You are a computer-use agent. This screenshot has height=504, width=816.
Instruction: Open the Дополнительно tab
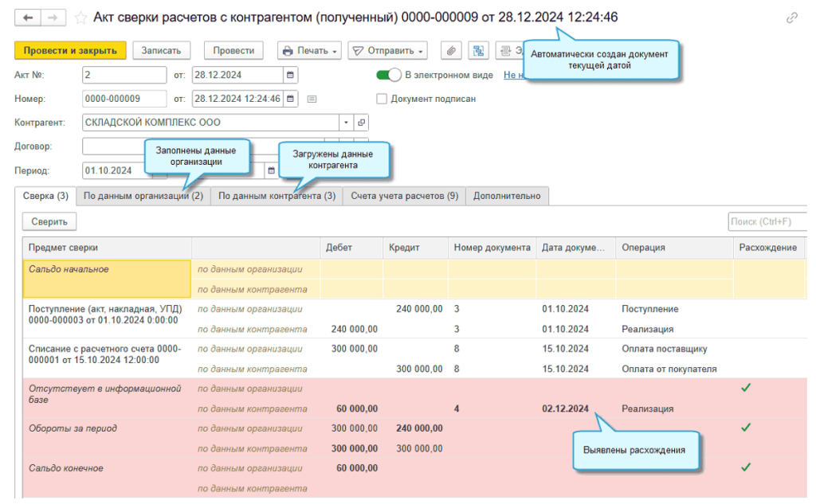pos(507,196)
